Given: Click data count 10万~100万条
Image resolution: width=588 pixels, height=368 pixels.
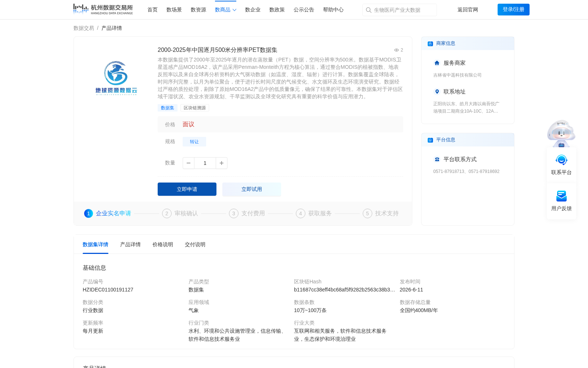Looking at the screenshot, I should coord(310,310).
